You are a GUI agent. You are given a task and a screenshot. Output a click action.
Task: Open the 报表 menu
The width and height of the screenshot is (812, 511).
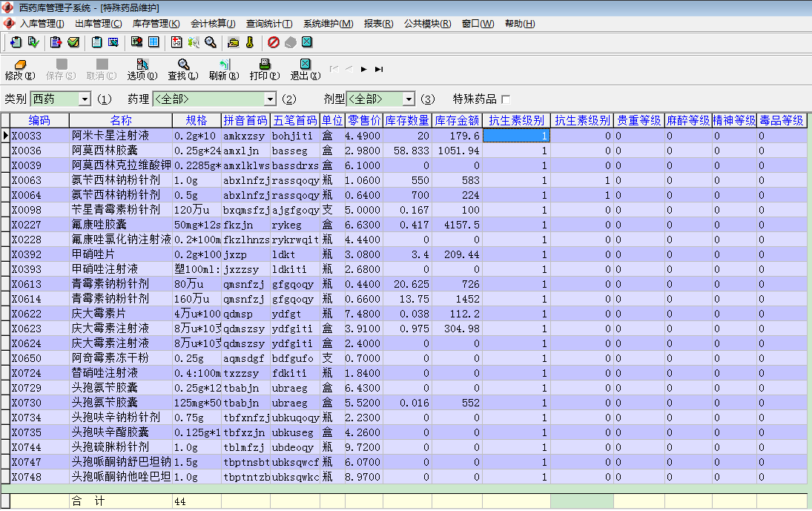pos(378,24)
